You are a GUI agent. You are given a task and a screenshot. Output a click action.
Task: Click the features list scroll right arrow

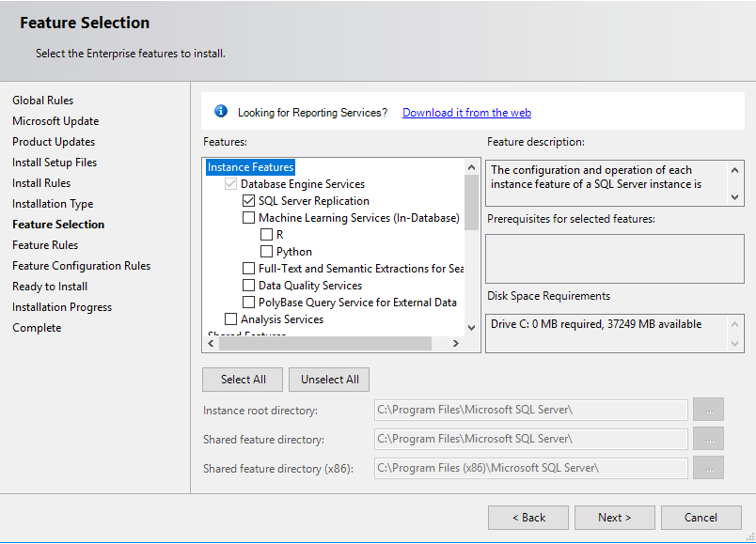click(456, 344)
